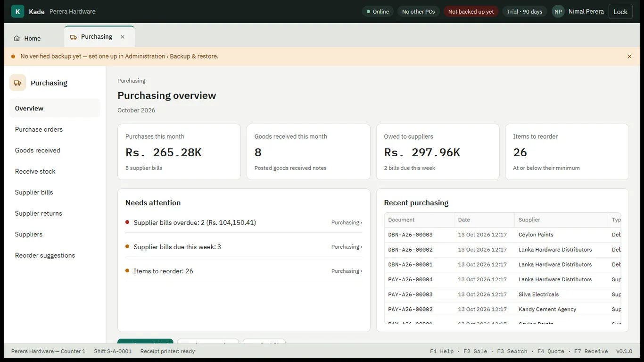
Task: Go to Goods received section
Action: click(x=55, y=151)
